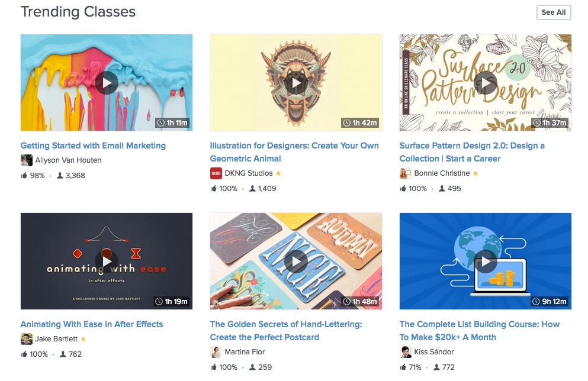Image resolution: width=588 pixels, height=381 pixels.
Task: Click Bonnie Christine's profile picture
Action: pyautogui.click(x=406, y=173)
